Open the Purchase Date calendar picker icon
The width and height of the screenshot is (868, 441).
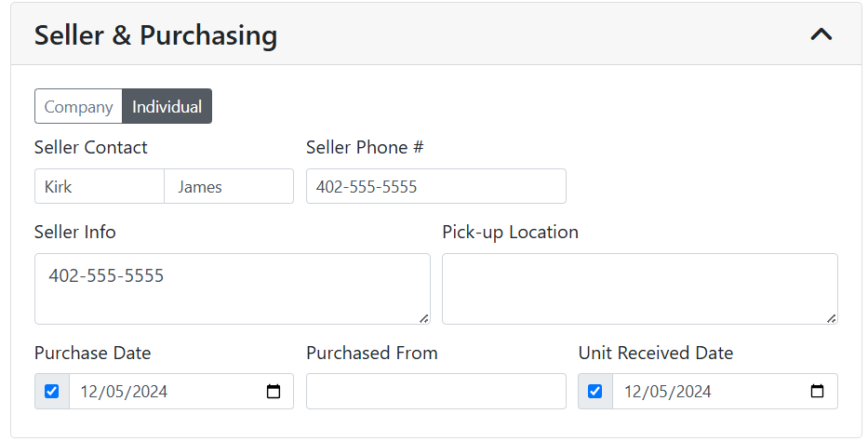click(x=274, y=392)
